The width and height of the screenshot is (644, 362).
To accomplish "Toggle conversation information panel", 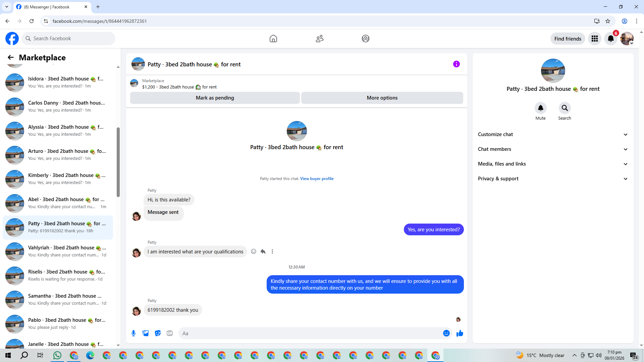I will 456,64.
